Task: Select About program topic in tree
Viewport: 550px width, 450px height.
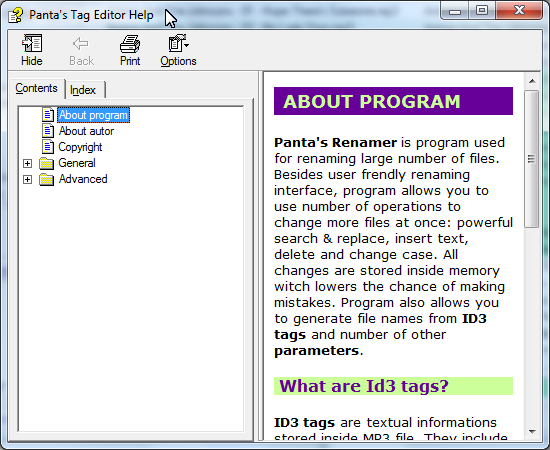Action: pyautogui.click(x=93, y=115)
